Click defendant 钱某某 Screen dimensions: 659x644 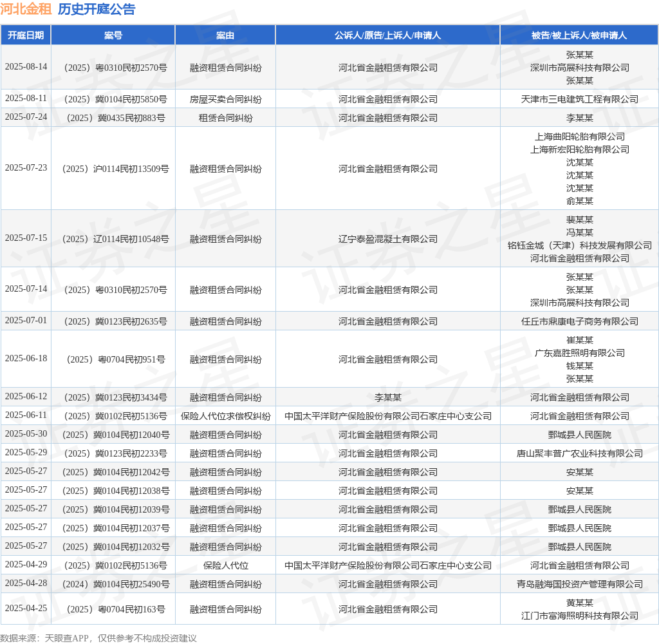coord(580,366)
